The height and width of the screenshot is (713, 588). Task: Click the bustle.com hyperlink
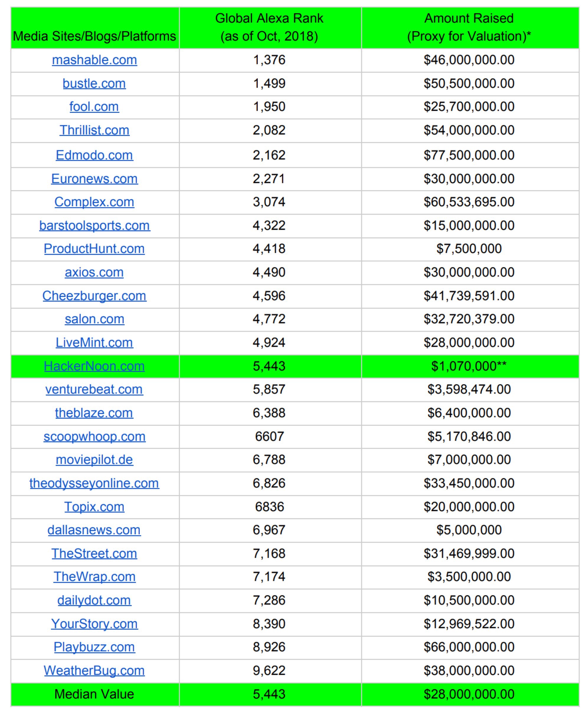pos(94,83)
